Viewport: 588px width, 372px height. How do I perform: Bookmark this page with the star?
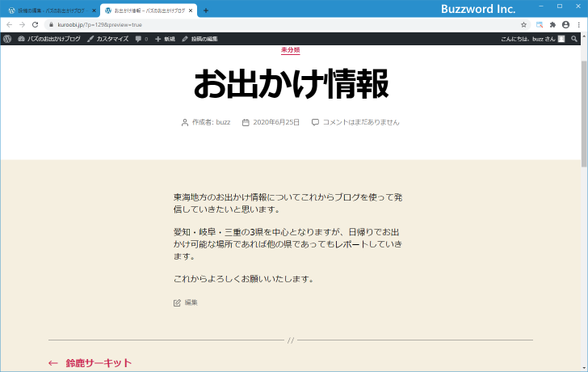[x=523, y=25]
